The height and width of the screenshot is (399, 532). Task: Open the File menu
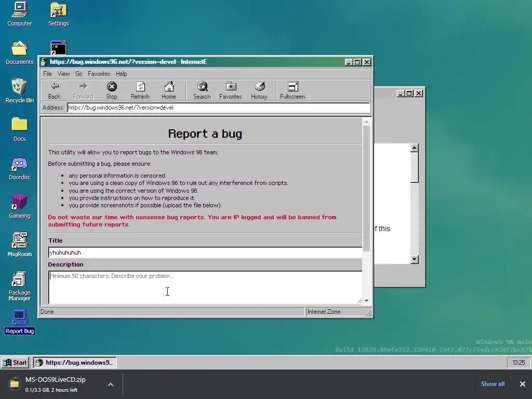point(47,74)
